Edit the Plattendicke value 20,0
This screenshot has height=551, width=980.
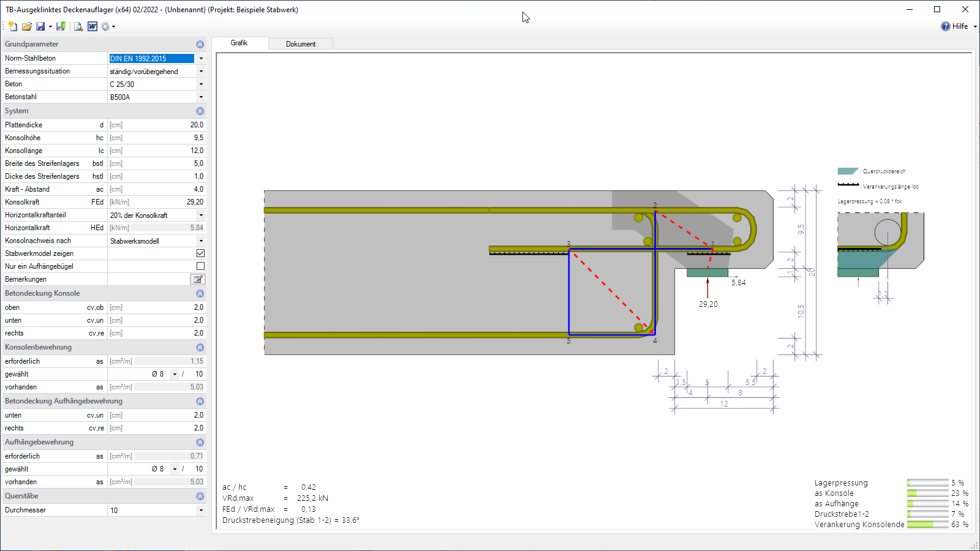169,125
